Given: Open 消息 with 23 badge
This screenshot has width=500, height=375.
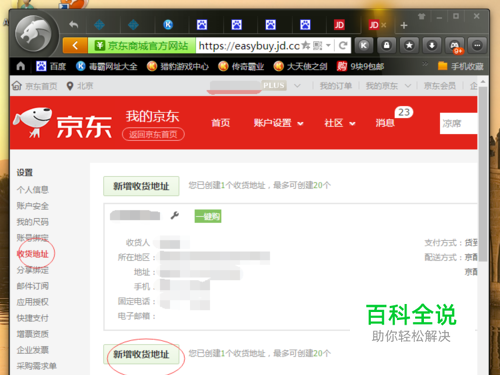Looking at the screenshot, I should (385, 123).
